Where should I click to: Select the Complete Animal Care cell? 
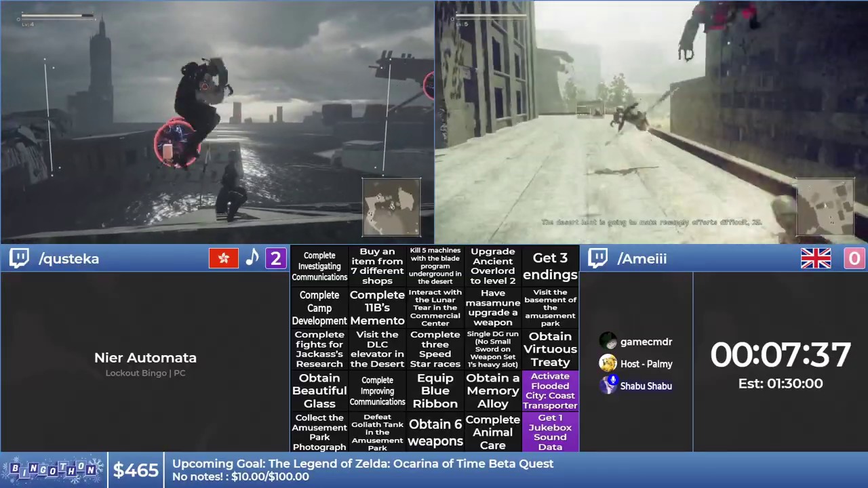click(493, 432)
